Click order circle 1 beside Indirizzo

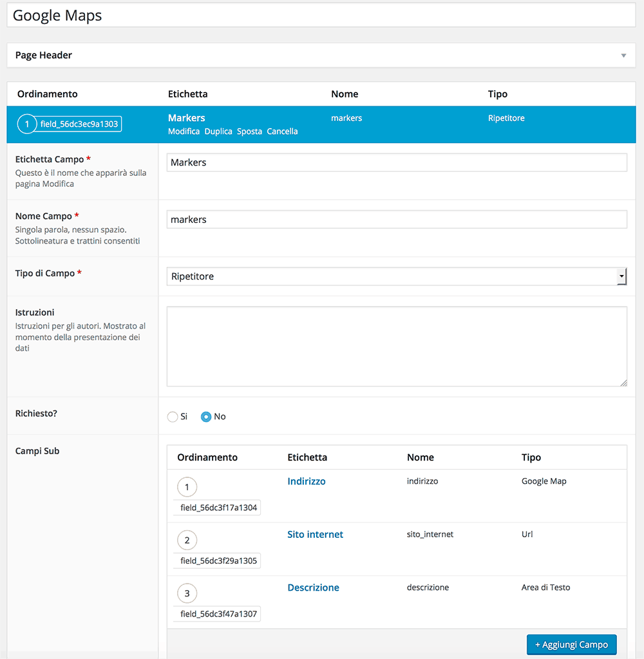(187, 487)
